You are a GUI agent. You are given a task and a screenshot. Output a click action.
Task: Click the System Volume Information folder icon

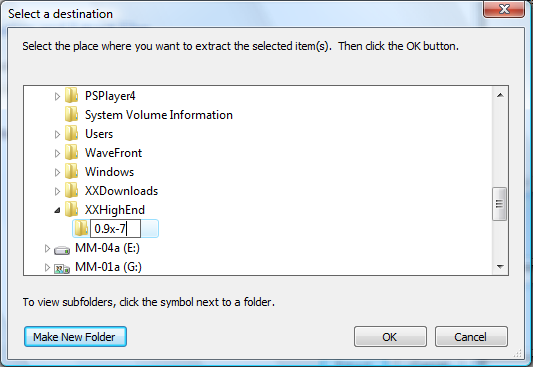pos(72,115)
